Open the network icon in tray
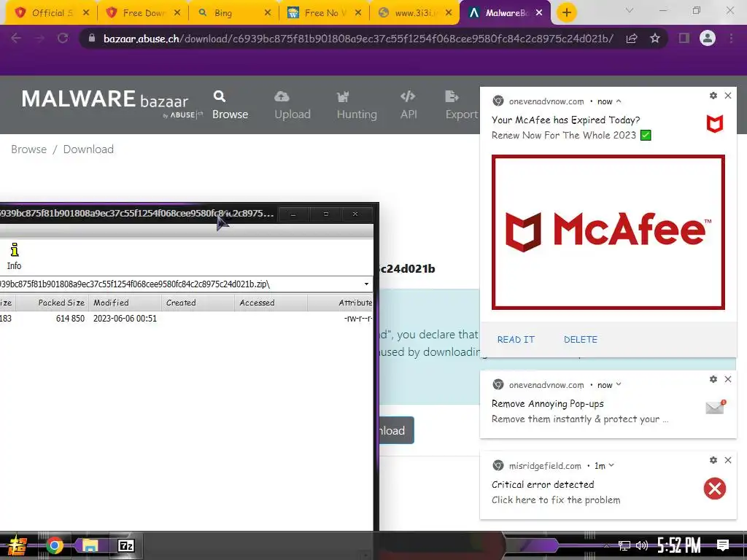The image size is (747, 560). (624, 545)
